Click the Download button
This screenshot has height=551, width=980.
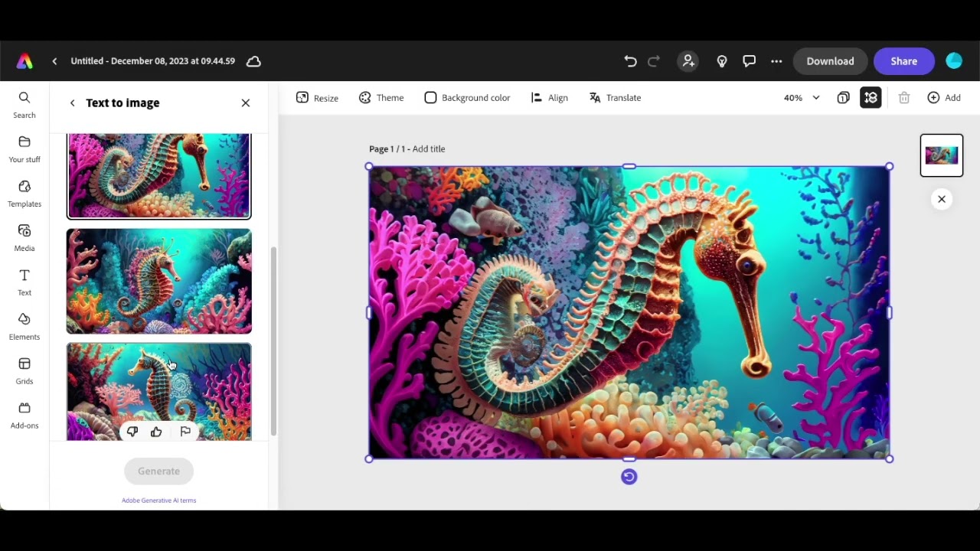tap(830, 61)
